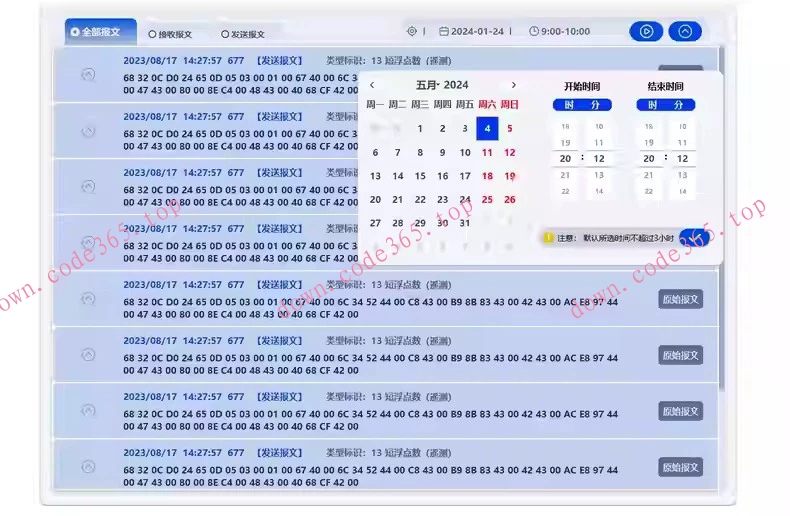Open the 2024-01-24 date field
Image resolution: width=790 pixels, height=516 pixels.
pyautogui.click(x=472, y=31)
